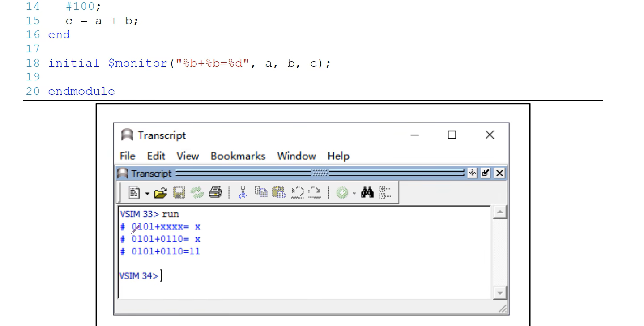644x326 pixels.
Task: Click the 'endmodule' keyword on line 20
Action: pos(81,91)
